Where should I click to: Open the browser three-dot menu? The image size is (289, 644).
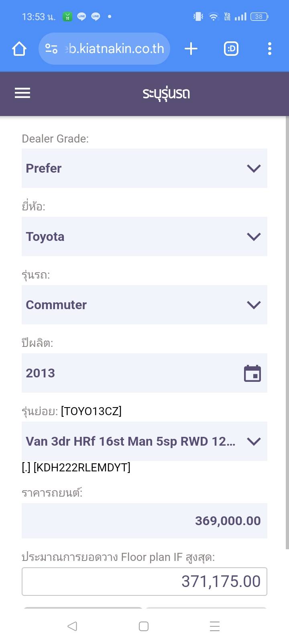[x=270, y=49]
